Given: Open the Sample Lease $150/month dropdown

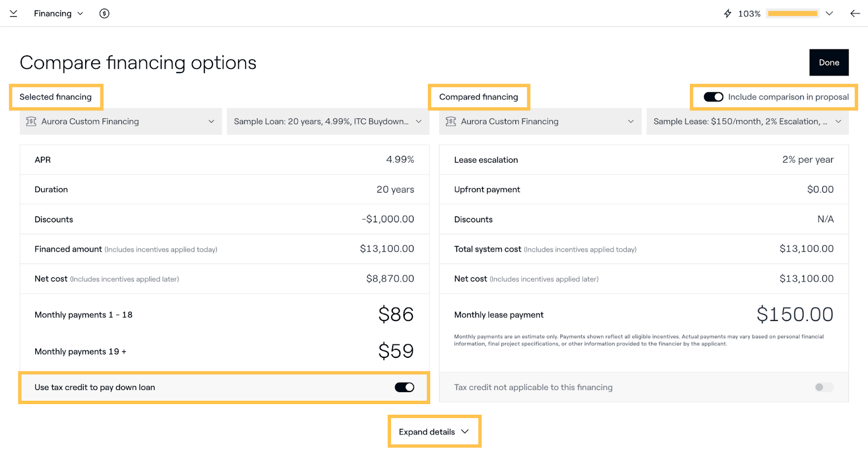Looking at the screenshot, I should [x=747, y=121].
